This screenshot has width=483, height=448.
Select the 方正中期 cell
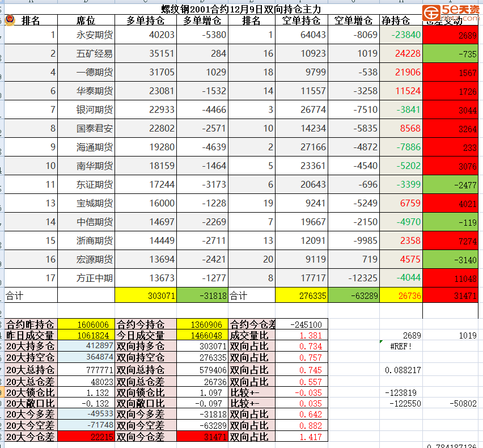[86, 278]
